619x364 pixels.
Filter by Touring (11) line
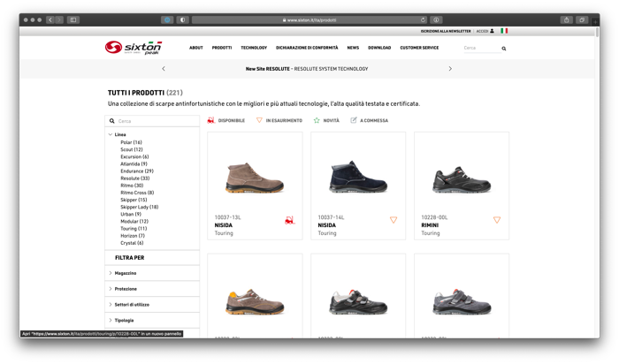point(134,229)
